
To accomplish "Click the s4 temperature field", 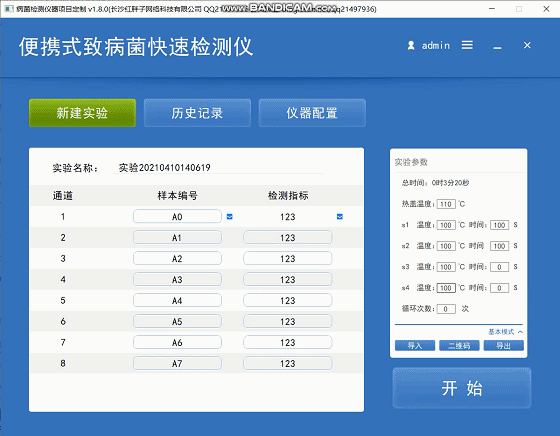I will point(446,288).
